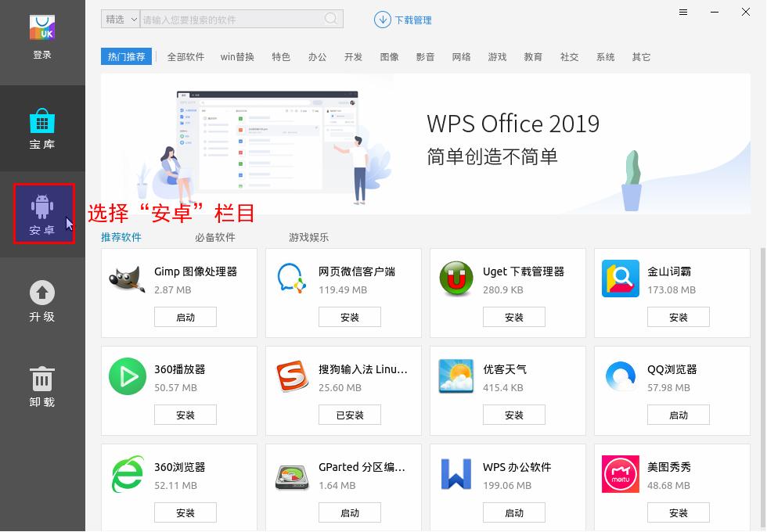Click the 金山词霸 title text

[669, 271]
